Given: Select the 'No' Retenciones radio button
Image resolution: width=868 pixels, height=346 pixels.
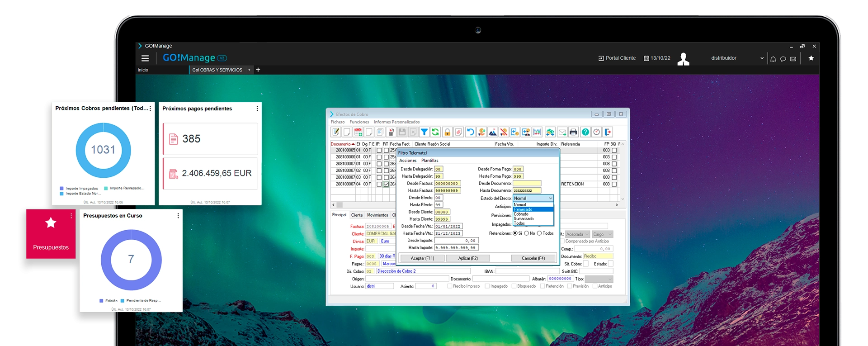Looking at the screenshot, I should (x=527, y=233).
